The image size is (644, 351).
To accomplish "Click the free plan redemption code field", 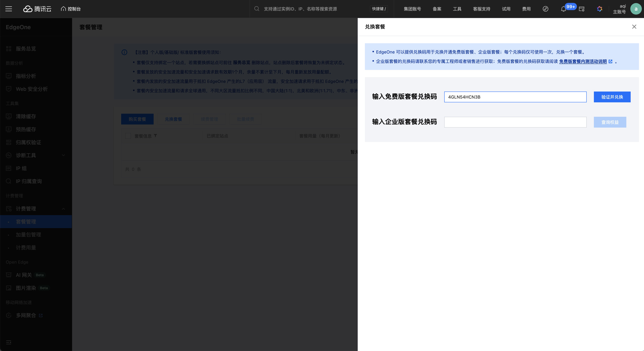I will tap(515, 97).
